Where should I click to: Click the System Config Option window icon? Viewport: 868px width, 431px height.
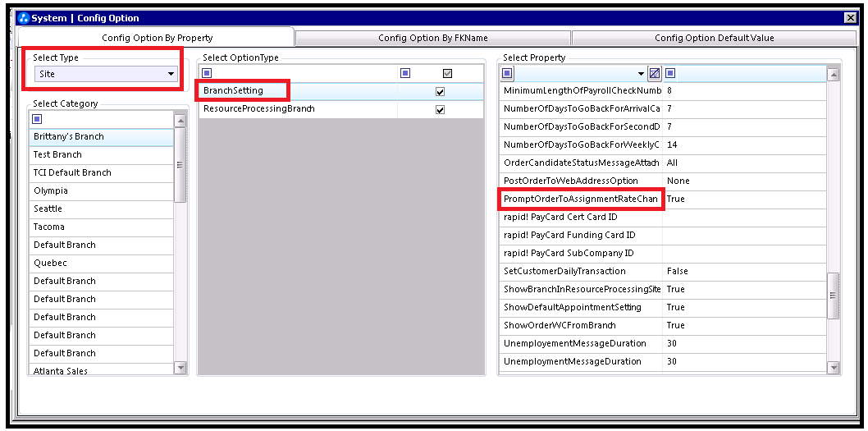pyautogui.click(x=23, y=17)
